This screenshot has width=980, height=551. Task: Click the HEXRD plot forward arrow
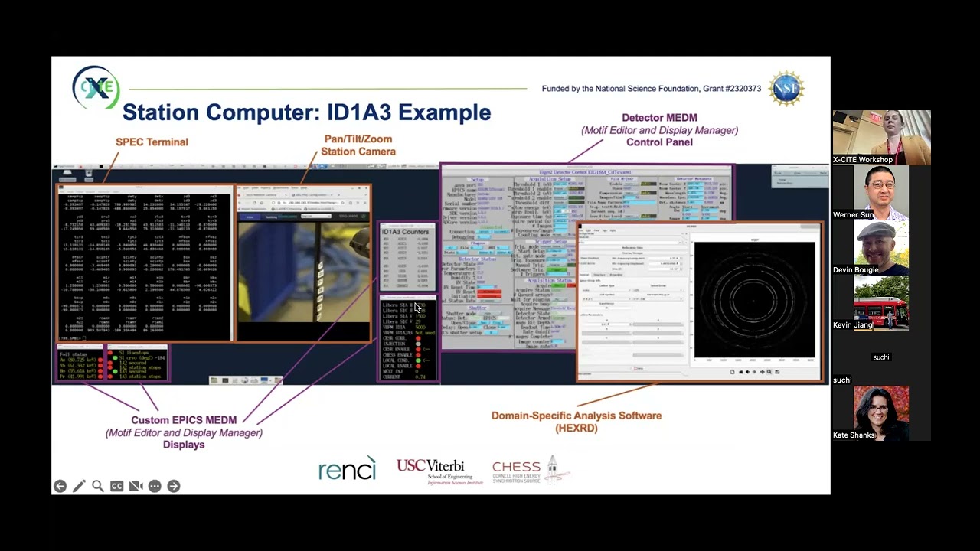click(754, 372)
